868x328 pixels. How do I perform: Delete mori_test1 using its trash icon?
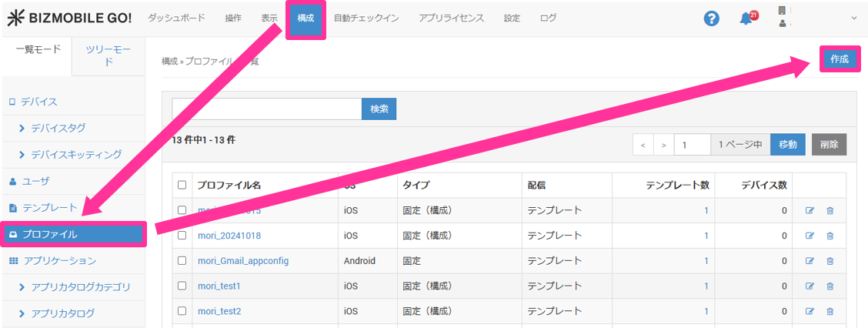coord(830,286)
